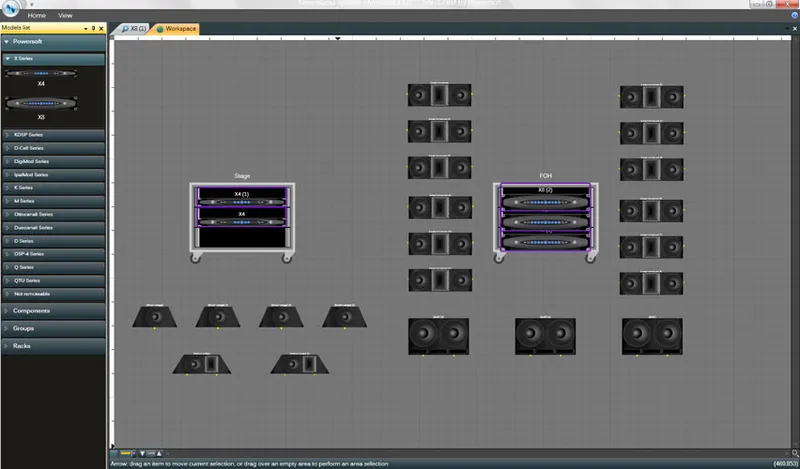The width and height of the screenshot is (800, 469).
Task: Select the fourth speaker of left line array
Action: coord(440,207)
